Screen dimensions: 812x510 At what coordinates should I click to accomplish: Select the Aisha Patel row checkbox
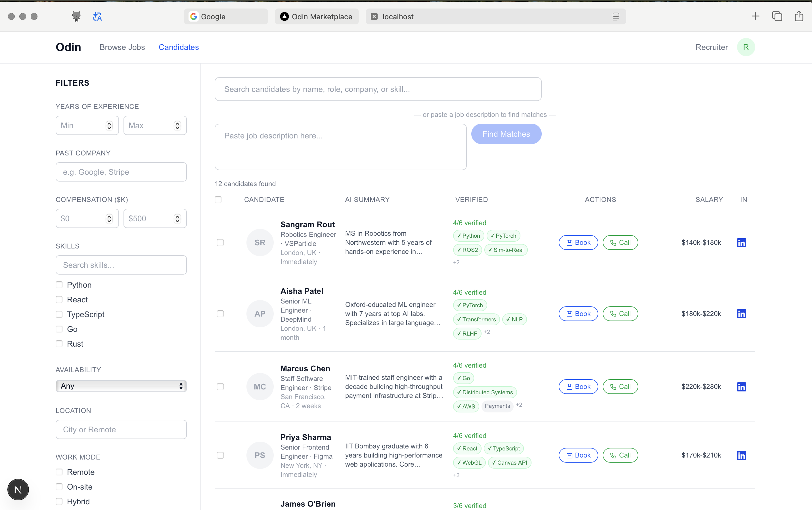[220, 314]
